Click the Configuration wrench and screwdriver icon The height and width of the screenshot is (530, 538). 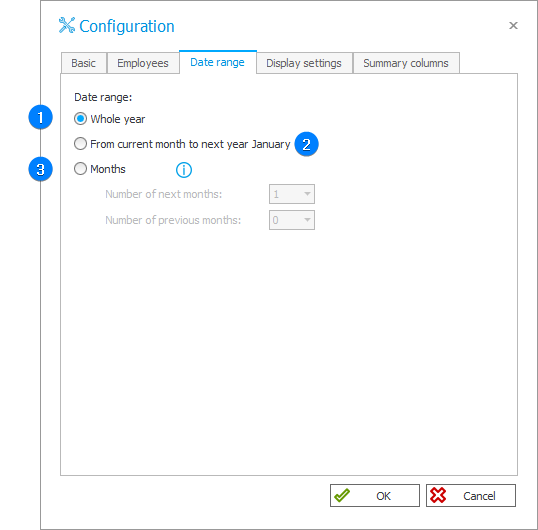[67, 25]
